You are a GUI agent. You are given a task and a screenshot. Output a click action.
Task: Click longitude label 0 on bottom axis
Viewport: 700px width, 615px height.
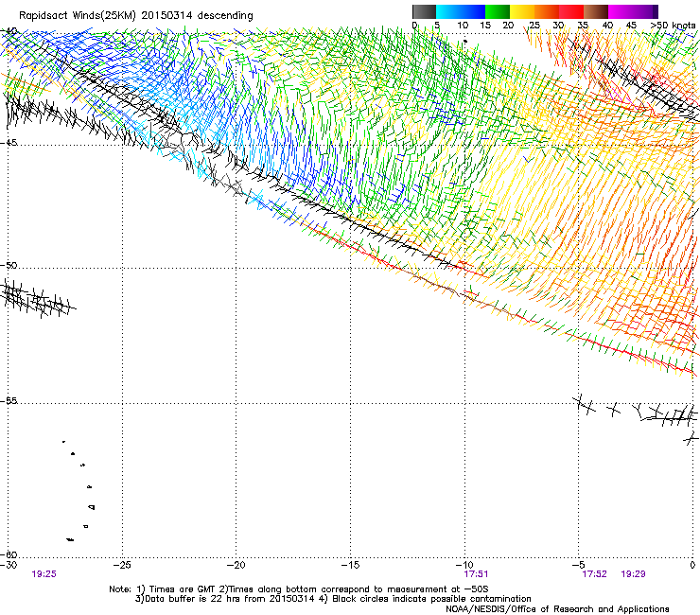[692, 565]
